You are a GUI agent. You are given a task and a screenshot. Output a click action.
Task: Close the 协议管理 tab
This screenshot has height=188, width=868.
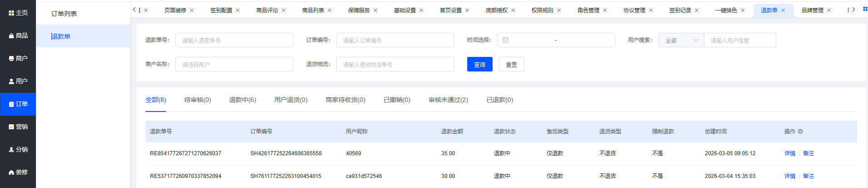[x=651, y=10]
